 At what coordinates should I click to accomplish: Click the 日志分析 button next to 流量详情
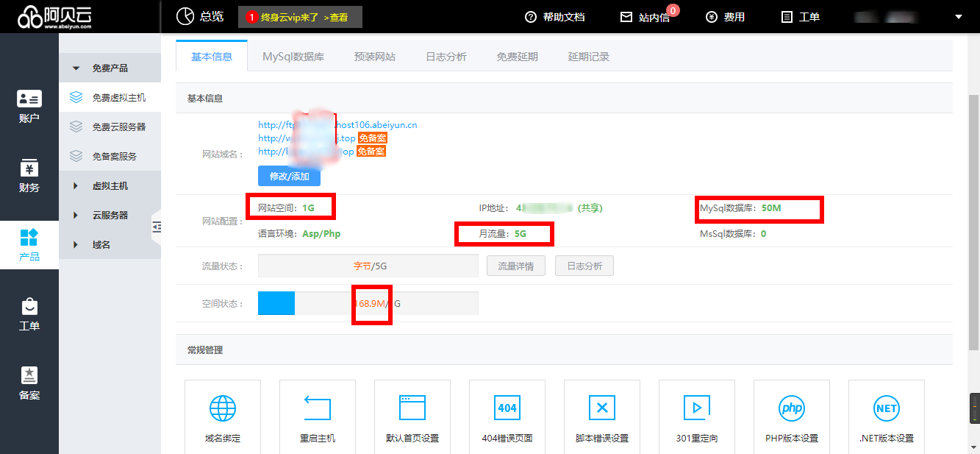click(584, 266)
